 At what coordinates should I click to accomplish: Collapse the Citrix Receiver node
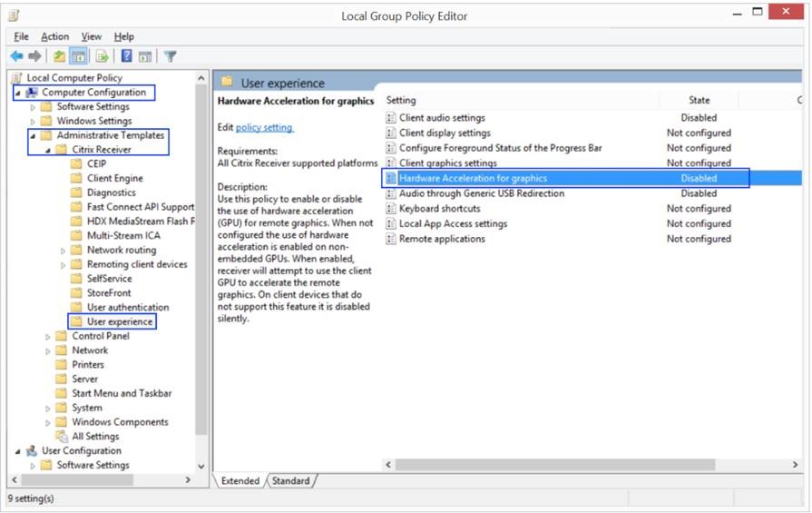[48, 151]
